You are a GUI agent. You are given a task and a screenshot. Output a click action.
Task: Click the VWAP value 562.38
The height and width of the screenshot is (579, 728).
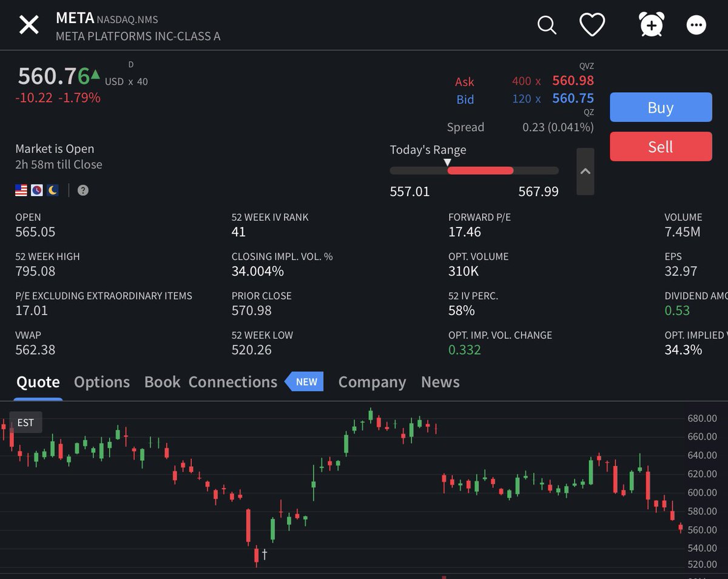point(35,350)
